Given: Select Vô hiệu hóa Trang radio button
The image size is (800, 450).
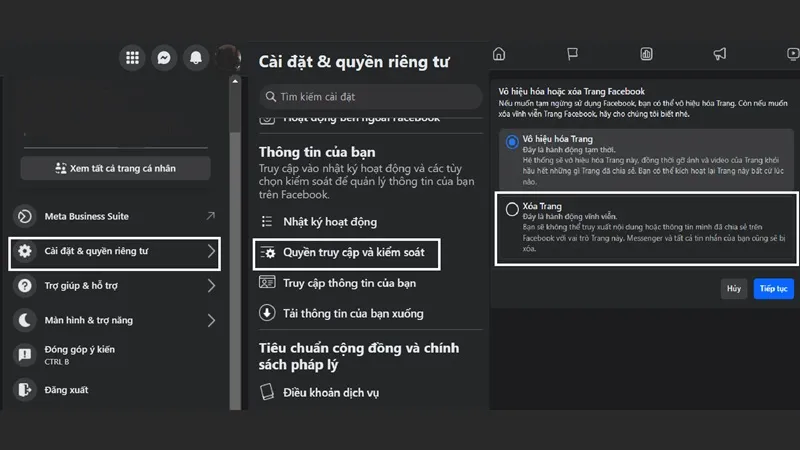Looking at the screenshot, I should click(x=512, y=142).
